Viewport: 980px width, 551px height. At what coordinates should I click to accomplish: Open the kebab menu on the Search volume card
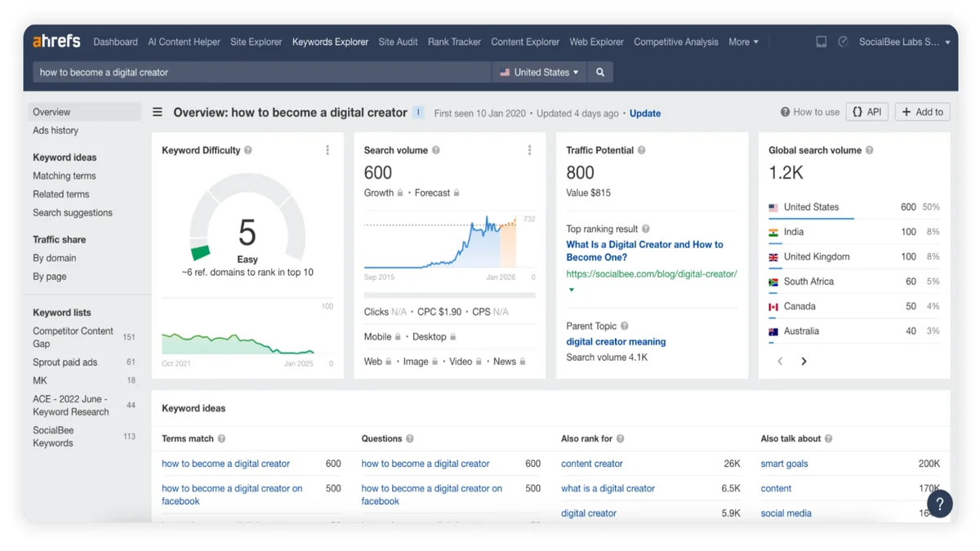click(x=530, y=150)
